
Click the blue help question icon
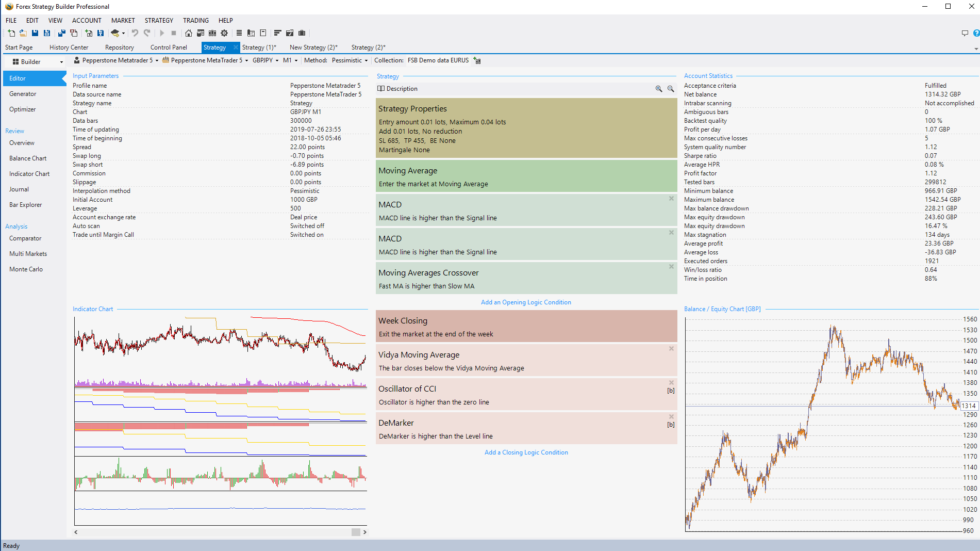click(x=976, y=33)
